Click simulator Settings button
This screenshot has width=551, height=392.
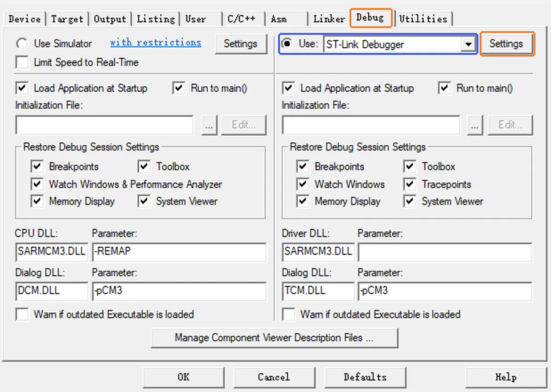(241, 44)
